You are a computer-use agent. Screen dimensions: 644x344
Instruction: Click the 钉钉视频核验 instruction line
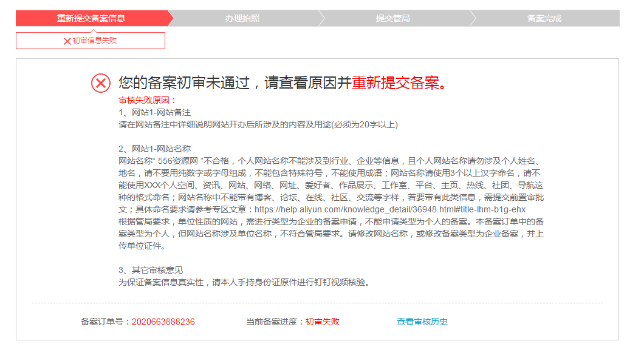pos(244,282)
